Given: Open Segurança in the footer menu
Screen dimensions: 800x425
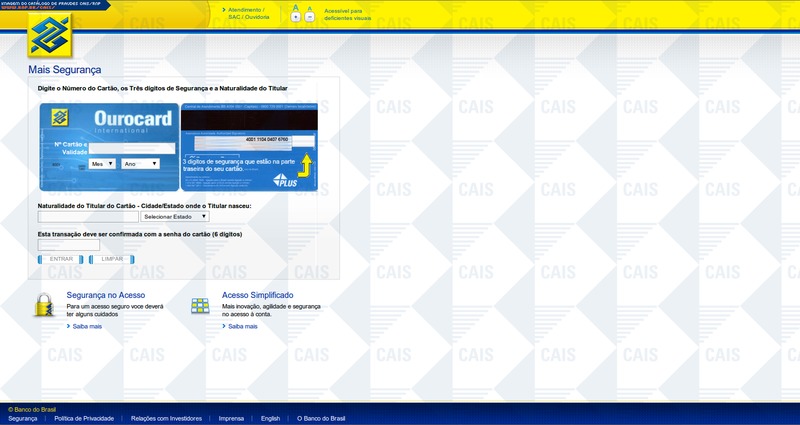Looking at the screenshot, I should tap(22, 418).
